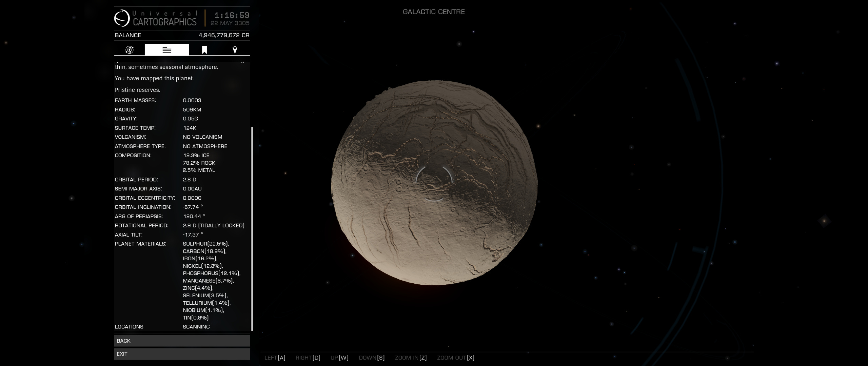Click the ZOOM IN [Z] control hint
868x366 pixels.
411,358
